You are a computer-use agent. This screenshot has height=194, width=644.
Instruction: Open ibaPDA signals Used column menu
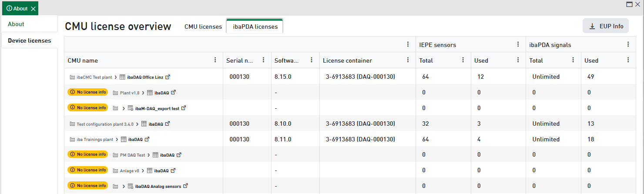(x=628, y=60)
